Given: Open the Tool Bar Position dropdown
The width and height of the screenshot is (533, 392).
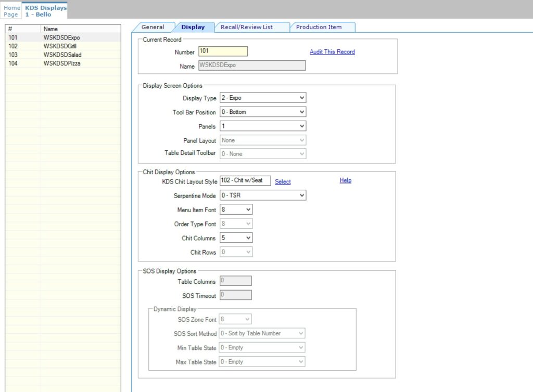Looking at the screenshot, I should pyautogui.click(x=263, y=112).
